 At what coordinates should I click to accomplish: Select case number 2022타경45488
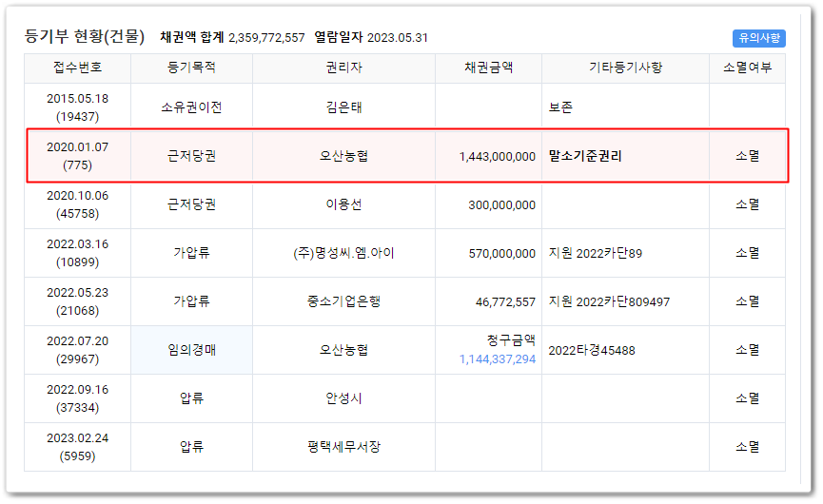click(x=592, y=350)
